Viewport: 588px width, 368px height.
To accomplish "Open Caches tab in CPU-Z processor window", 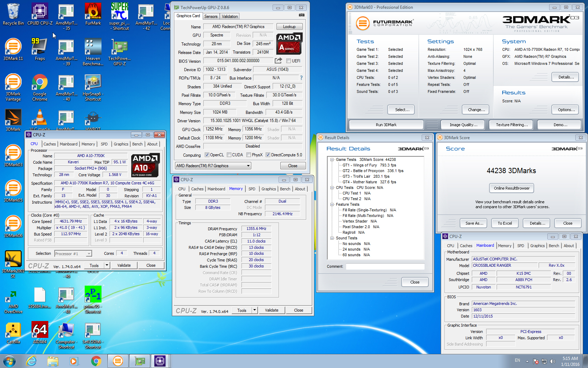I will (49, 144).
